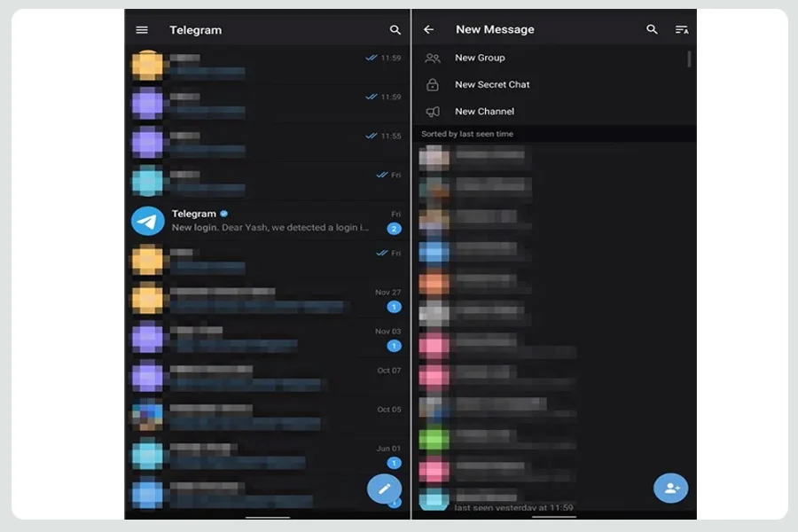This screenshot has width=798, height=532.
Task: Click the New Group people icon
Action: coord(433,58)
